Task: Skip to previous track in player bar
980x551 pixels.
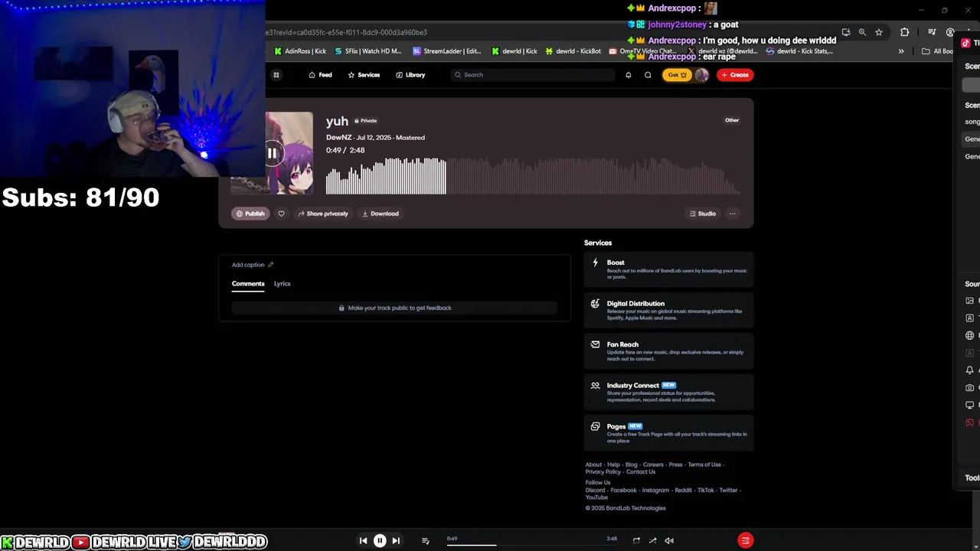Action: pyautogui.click(x=363, y=540)
